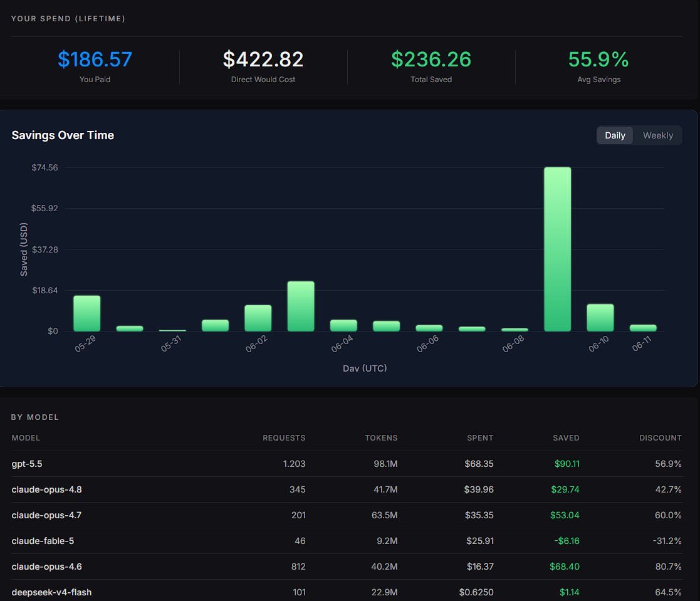Click the SPENT column header
This screenshot has width=700, height=601.
click(x=480, y=437)
